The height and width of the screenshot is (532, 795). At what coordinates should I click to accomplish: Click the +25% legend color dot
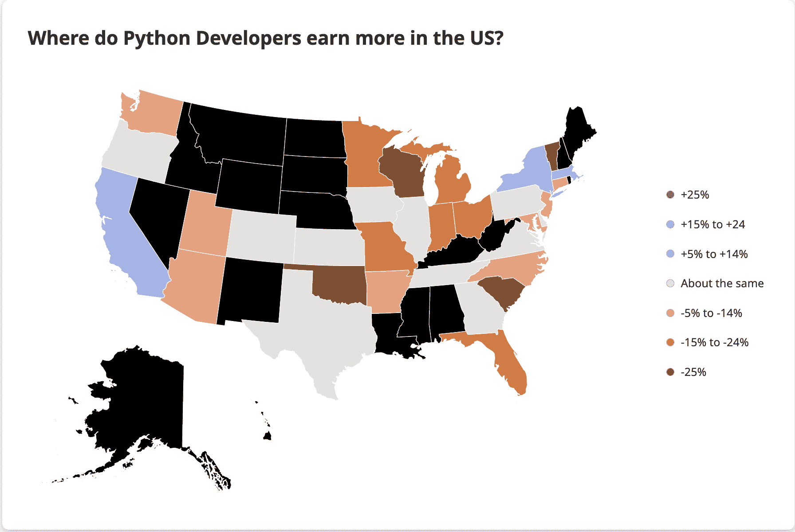(x=670, y=195)
